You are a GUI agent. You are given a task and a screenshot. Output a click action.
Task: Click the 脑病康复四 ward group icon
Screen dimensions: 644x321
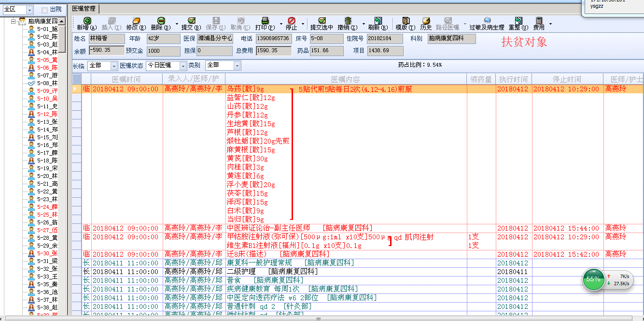point(23,21)
